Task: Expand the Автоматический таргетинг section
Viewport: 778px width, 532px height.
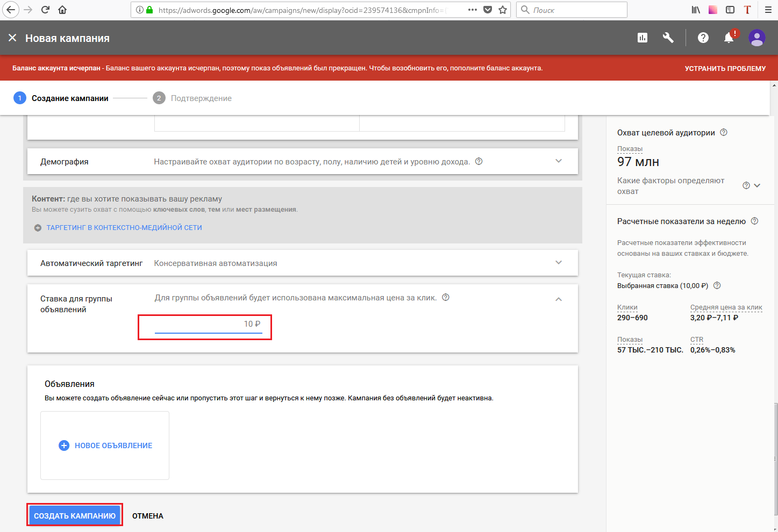Action: (559, 263)
